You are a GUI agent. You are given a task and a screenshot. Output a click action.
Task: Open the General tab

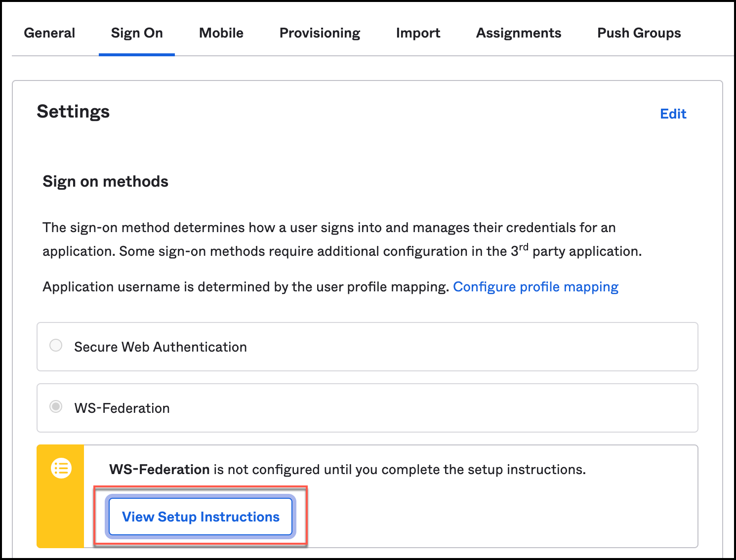click(x=49, y=33)
